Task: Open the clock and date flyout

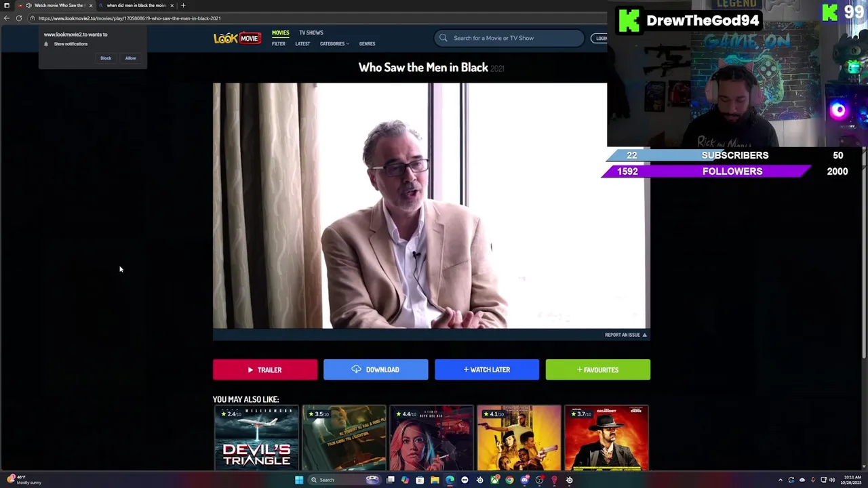Action: click(852, 480)
